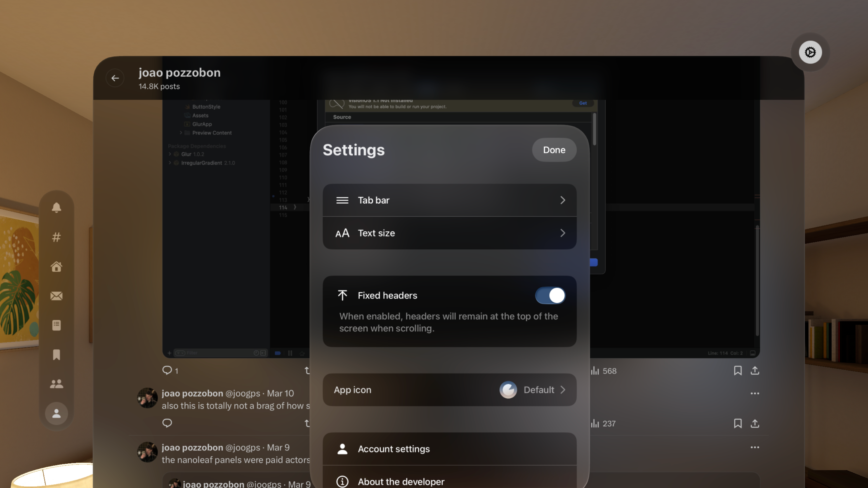Open Tab bar settings row
The width and height of the screenshot is (868, 488).
tap(450, 200)
